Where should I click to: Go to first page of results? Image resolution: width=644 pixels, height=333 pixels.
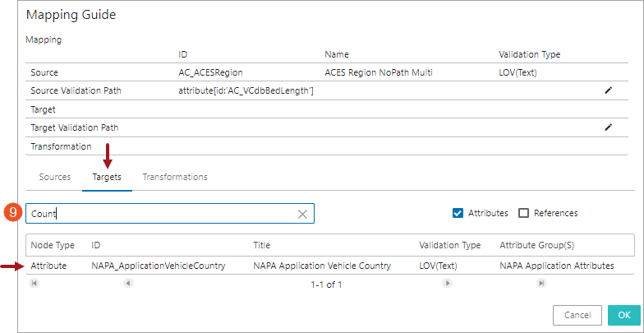[x=34, y=284]
